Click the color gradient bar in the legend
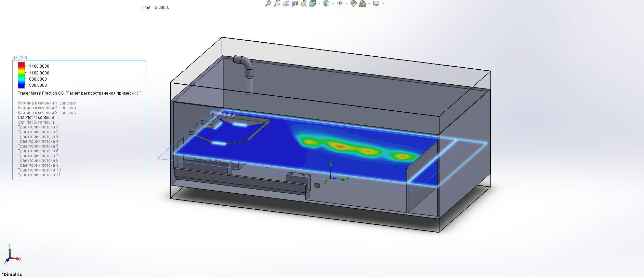 click(x=21, y=75)
